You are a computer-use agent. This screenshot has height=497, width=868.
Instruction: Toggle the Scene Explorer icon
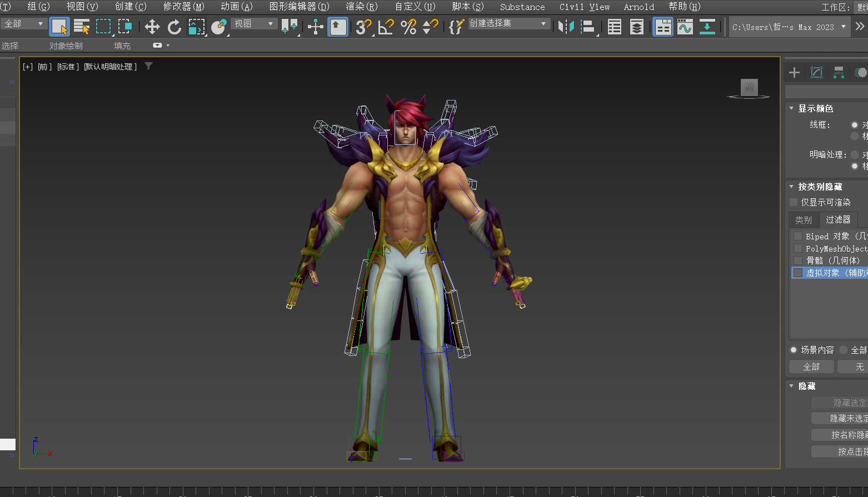[615, 27]
